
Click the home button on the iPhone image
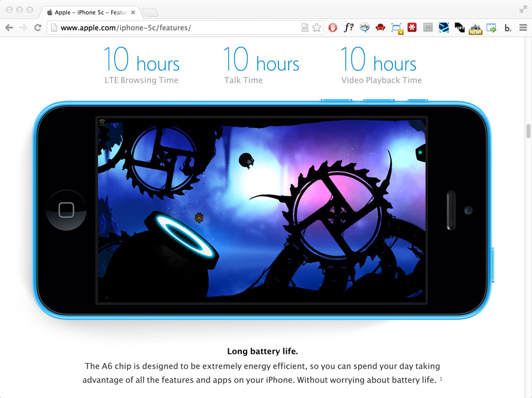(66, 210)
